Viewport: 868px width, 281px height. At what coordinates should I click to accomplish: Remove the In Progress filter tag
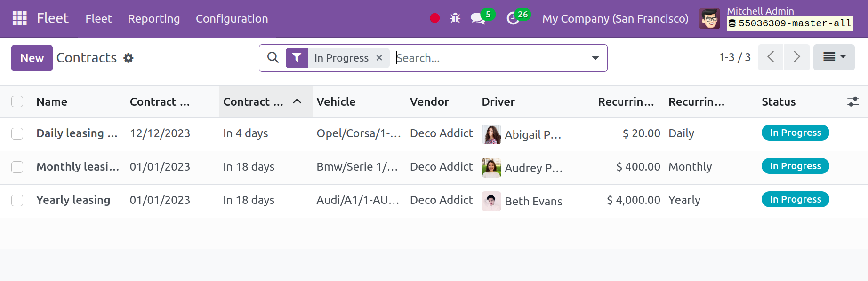point(379,58)
